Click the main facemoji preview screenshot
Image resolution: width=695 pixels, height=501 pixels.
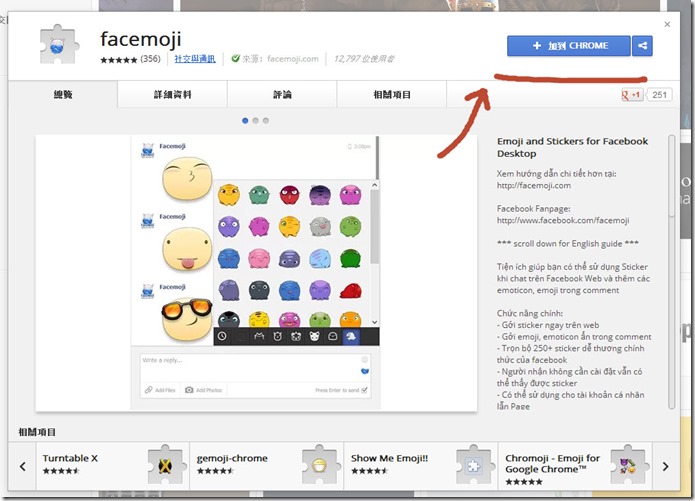tap(256, 273)
